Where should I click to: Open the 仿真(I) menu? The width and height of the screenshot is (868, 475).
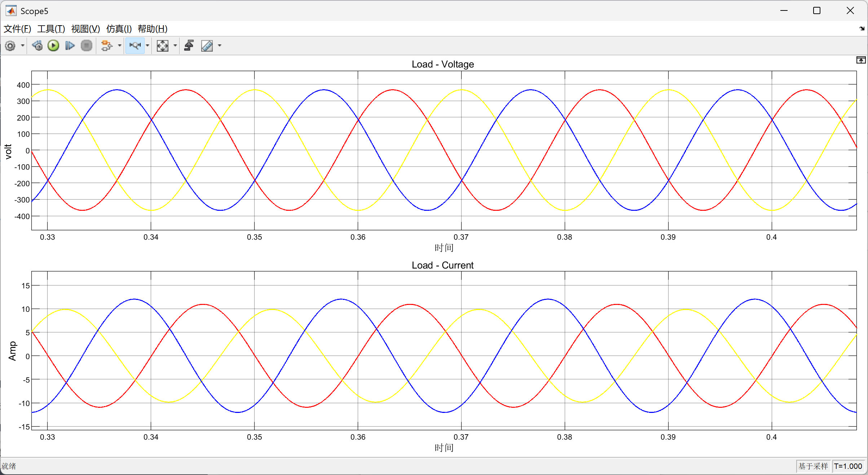(119, 29)
